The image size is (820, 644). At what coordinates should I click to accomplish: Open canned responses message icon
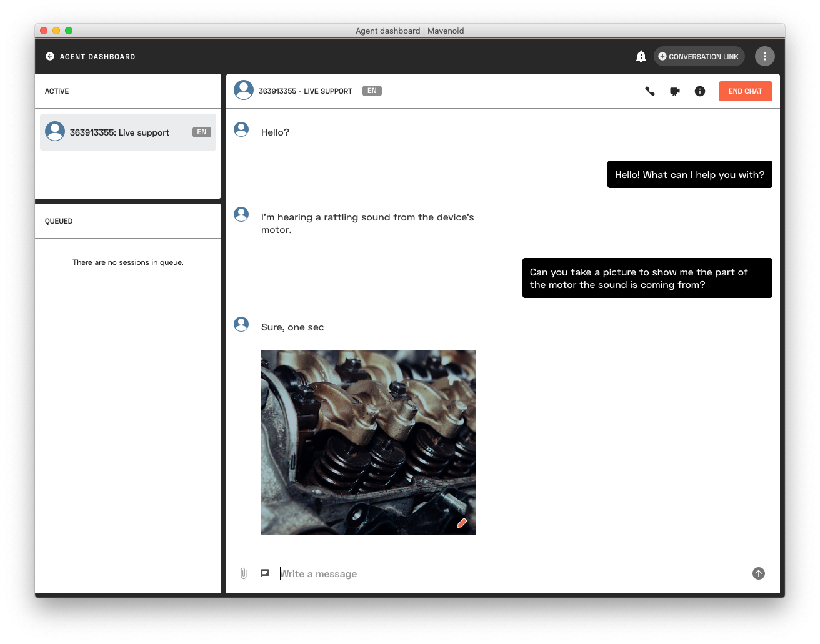(265, 573)
